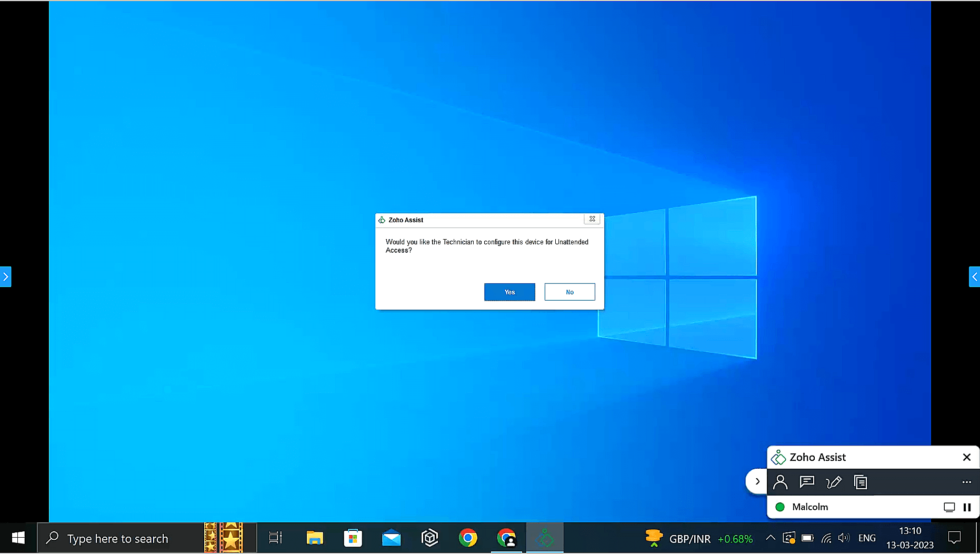Click No to decline Unattended Access
Viewport: 980px width, 554px height.
pyautogui.click(x=569, y=292)
